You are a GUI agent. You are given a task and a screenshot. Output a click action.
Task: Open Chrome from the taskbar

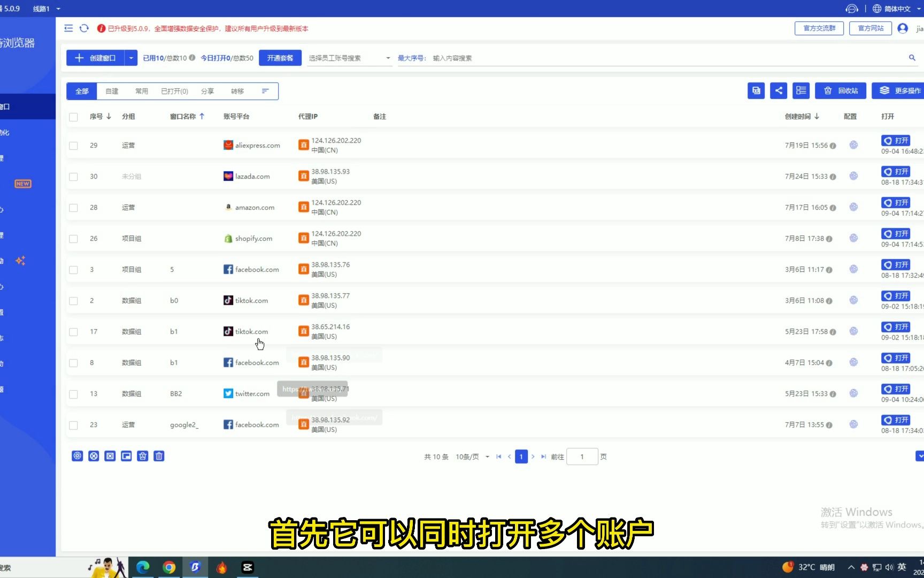(169, 567)
